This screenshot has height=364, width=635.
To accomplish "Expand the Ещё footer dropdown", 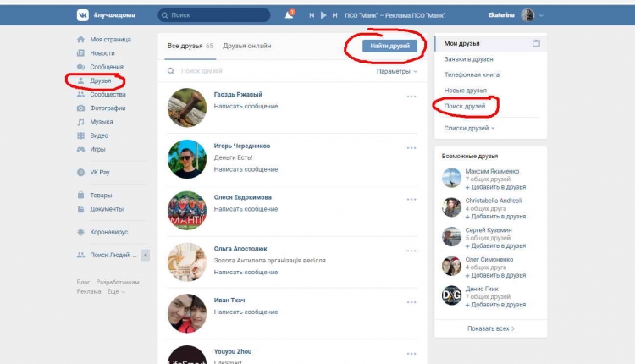I will (116, 291).
